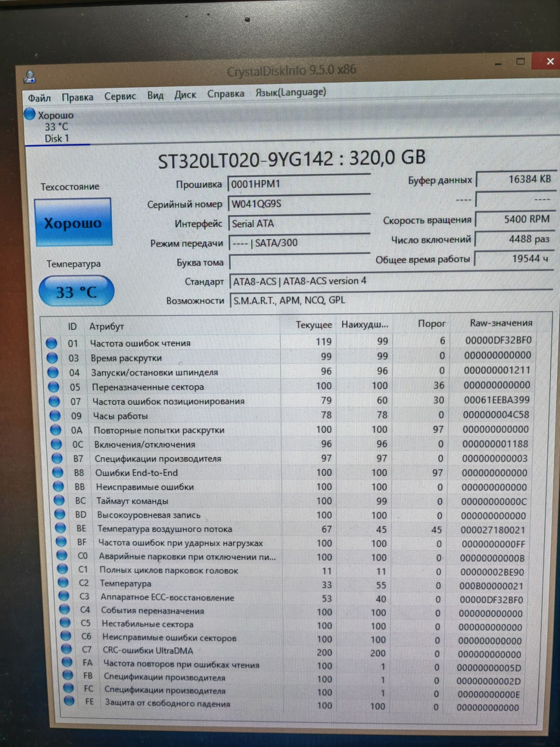
Task: Click the serial number field W041QG9S
Action: pos(299,204)
